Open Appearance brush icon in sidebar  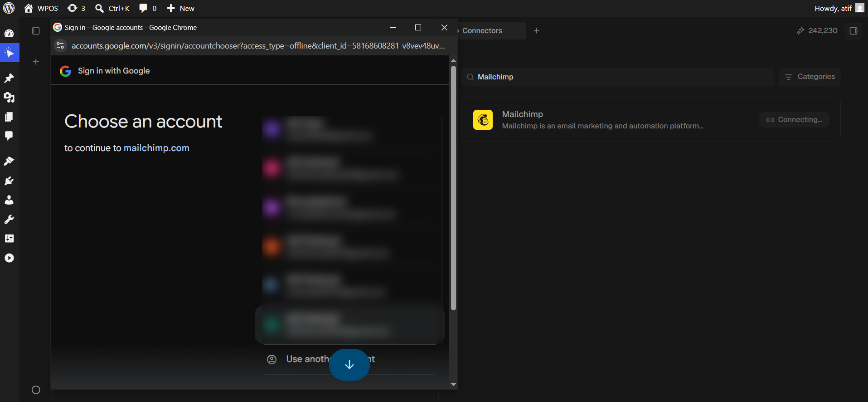point(9,161)
